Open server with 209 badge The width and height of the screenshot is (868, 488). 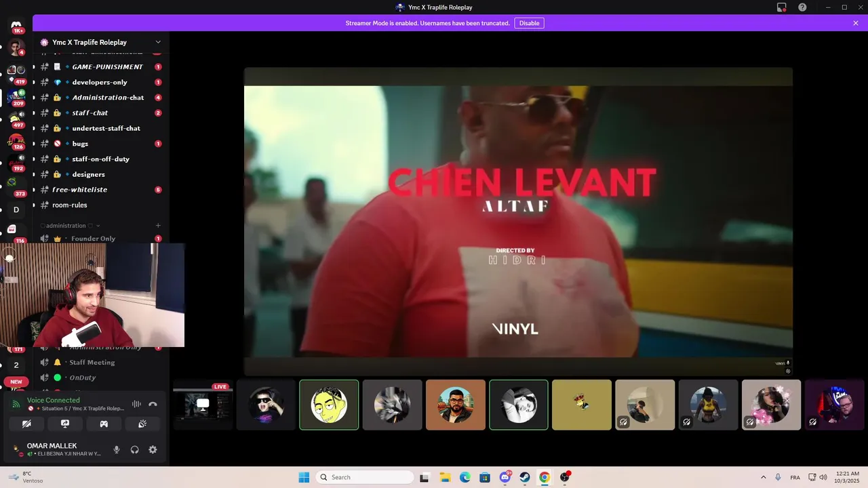16,97
